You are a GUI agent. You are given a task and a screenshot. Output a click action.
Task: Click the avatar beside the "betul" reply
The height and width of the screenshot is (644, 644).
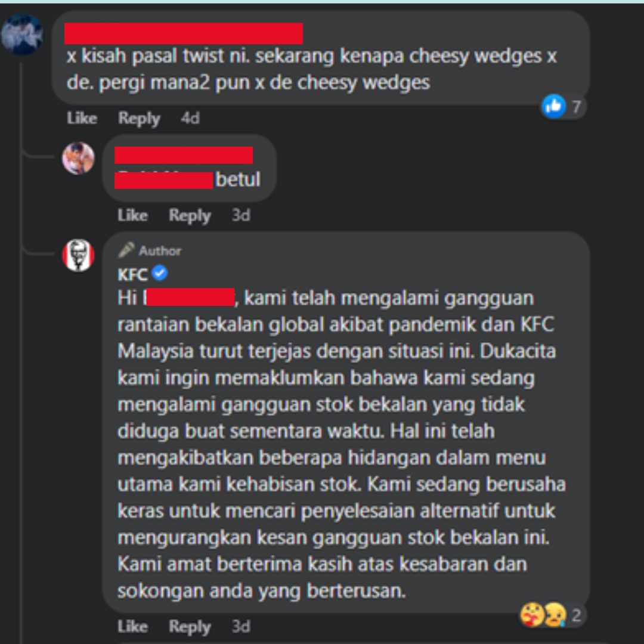click(x=78, y=158)
